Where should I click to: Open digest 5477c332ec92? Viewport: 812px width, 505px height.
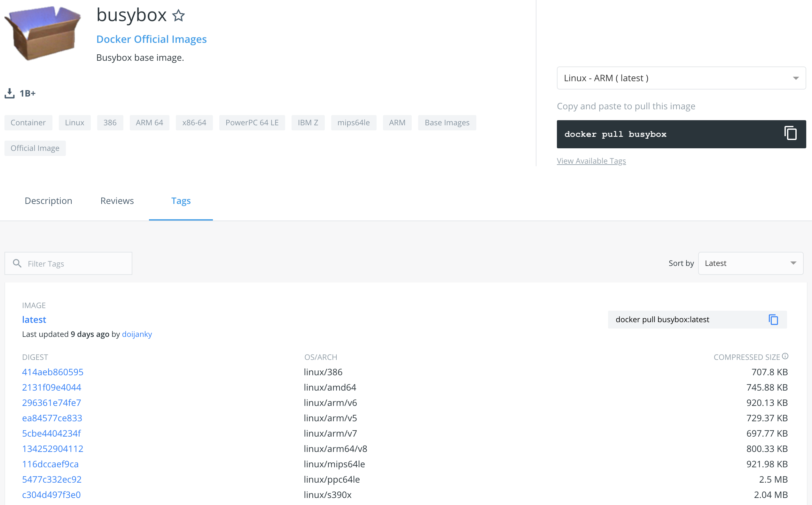[51, 480]
